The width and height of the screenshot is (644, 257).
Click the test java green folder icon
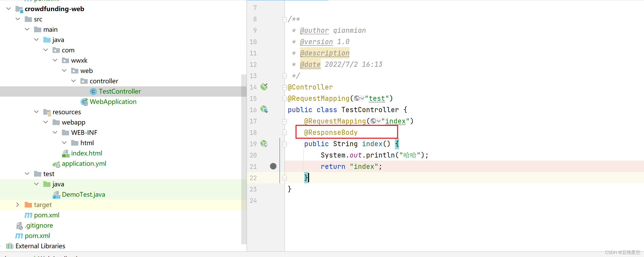(47, 184)
